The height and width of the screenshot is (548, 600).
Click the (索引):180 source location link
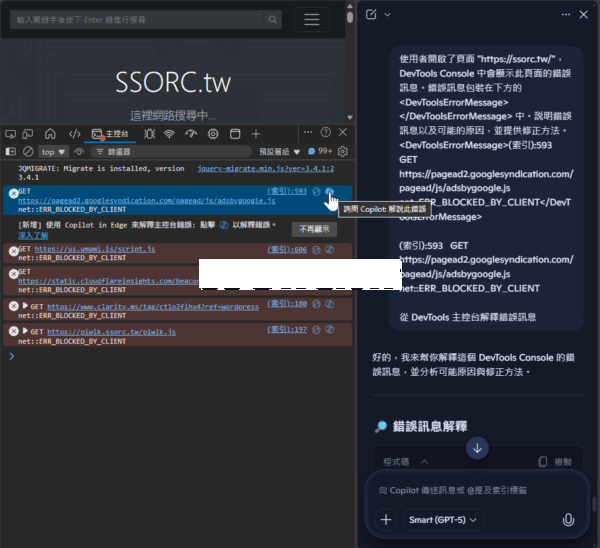(x=287, y=304)
